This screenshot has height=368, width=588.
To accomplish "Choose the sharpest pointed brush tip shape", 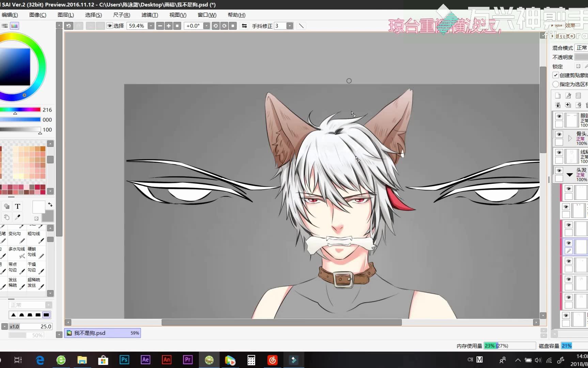I will (x=14, y=315).
